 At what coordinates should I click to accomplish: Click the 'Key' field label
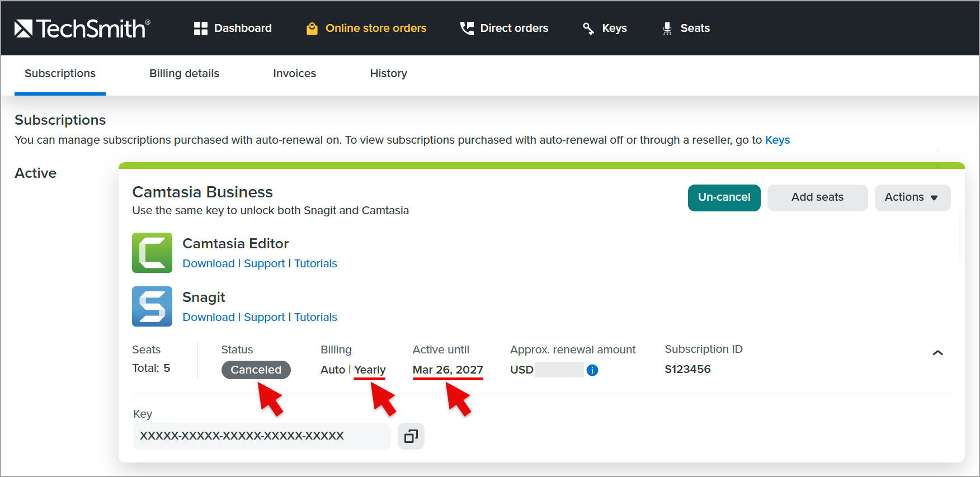point(143,414)
